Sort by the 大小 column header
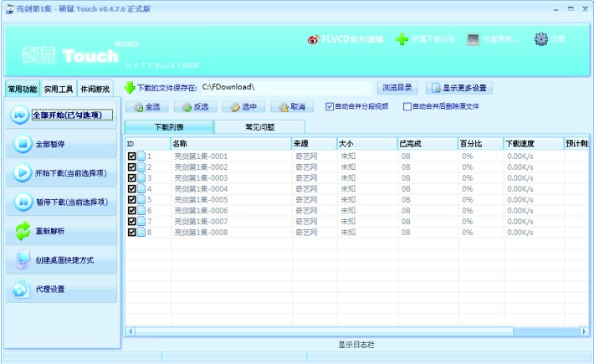This screenshot has width=594, height=364. pos(367,144)
